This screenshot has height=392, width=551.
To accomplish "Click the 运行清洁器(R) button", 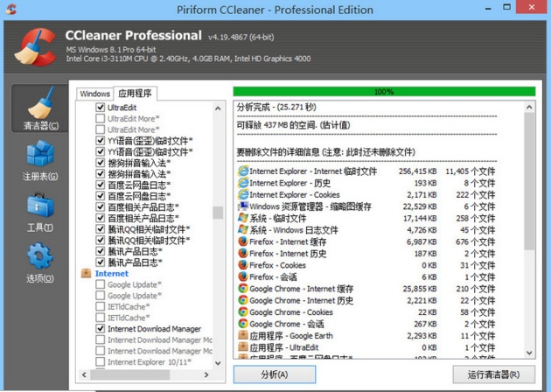I will click(x=493, y=374).
